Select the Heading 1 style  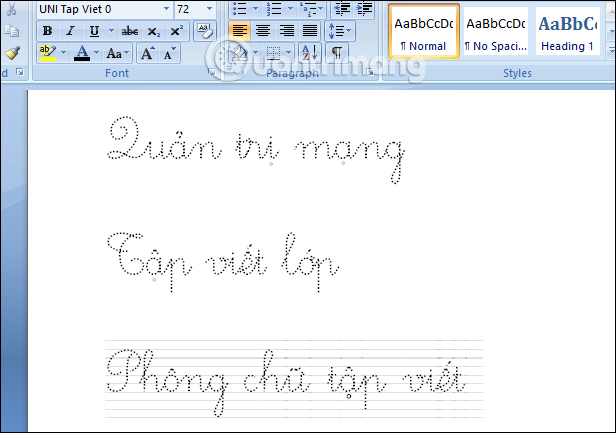coord(567,32)
